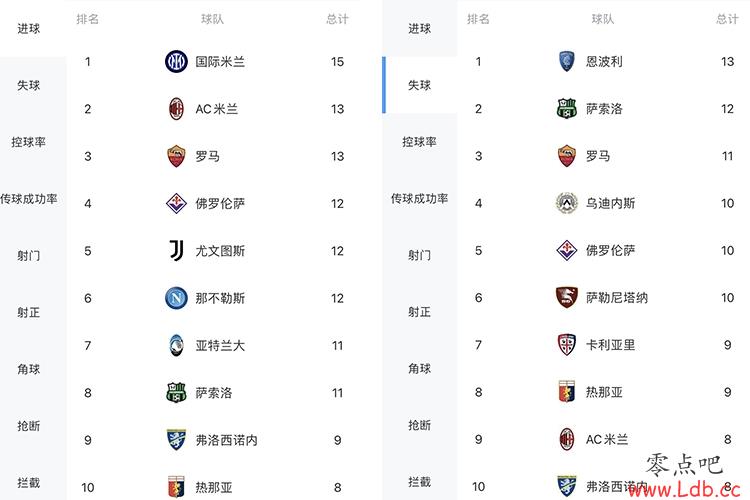Select 进球 tab in right sidebar
The height and width of the screenshot is (500, 750).
(419, 29)
